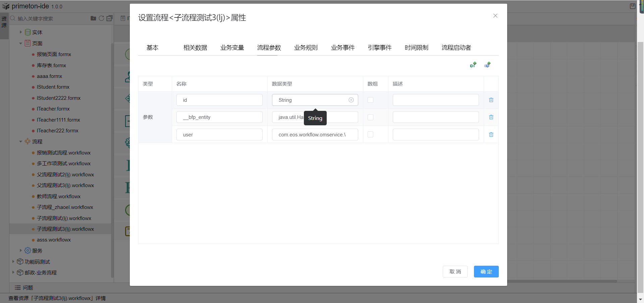Close the process properties dialog
Screen dimensions: 644x303
pos(495,16)
